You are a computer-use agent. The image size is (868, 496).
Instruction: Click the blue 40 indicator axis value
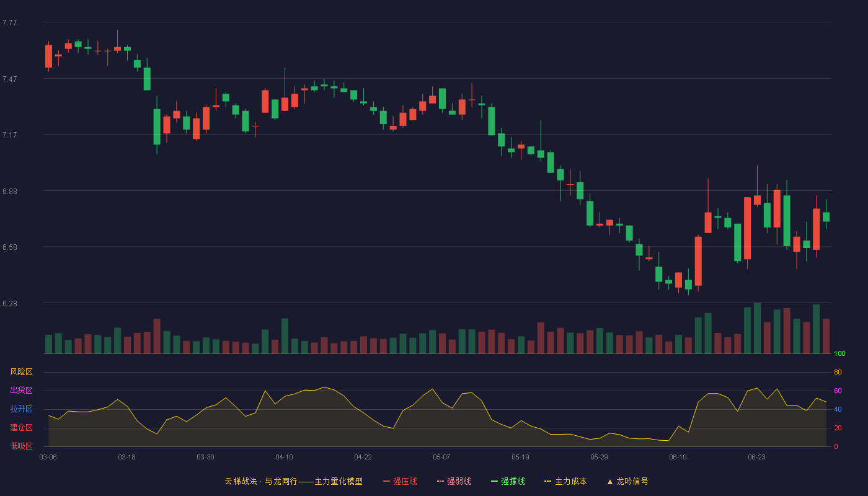coord(838,410)
